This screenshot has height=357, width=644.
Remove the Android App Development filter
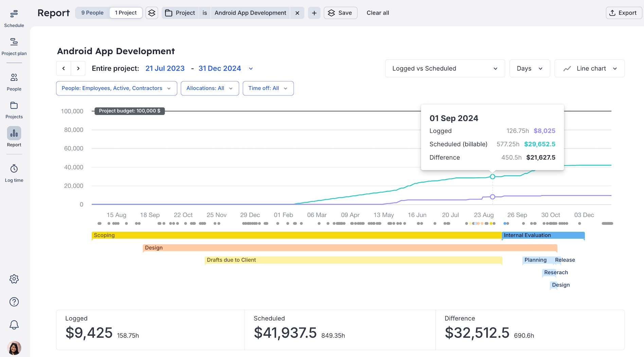(x=297, y=13)
